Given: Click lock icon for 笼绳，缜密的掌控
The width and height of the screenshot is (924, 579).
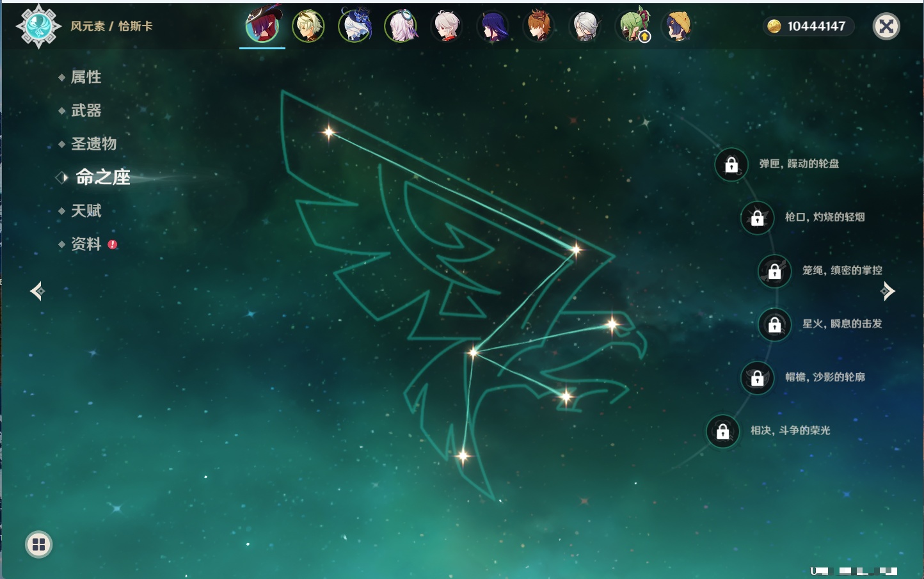Looking at the screenshot, I should pyautogui.click(x=775, y=271).
